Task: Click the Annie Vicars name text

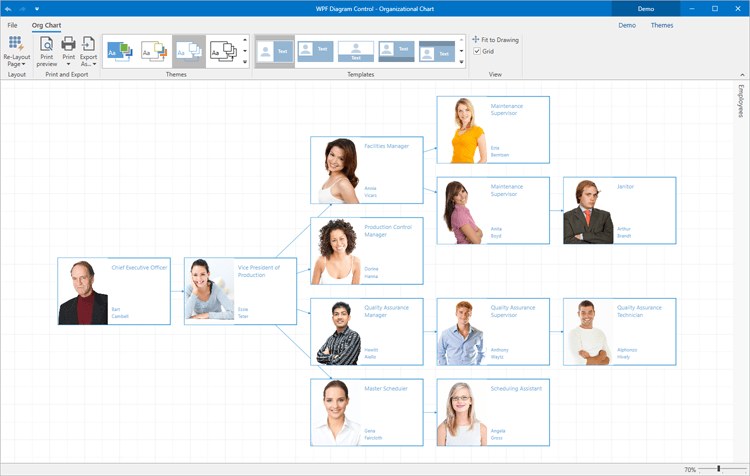Action: tap(370, 192)
